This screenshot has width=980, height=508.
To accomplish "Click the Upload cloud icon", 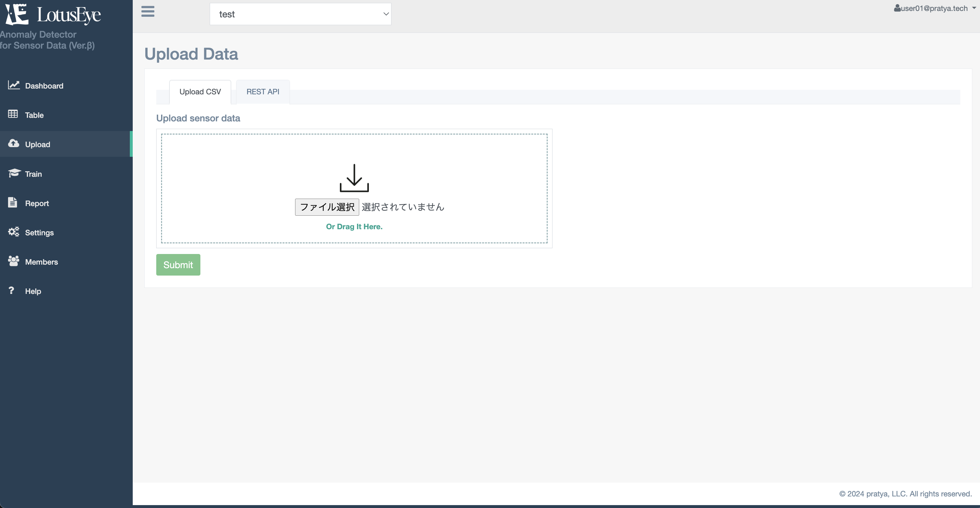I will click(14, 143).
